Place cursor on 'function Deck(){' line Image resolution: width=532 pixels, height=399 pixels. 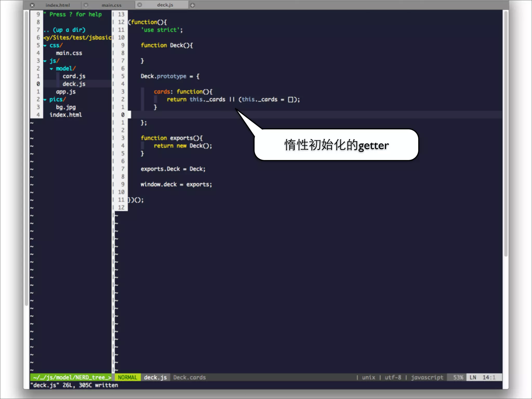167,45
